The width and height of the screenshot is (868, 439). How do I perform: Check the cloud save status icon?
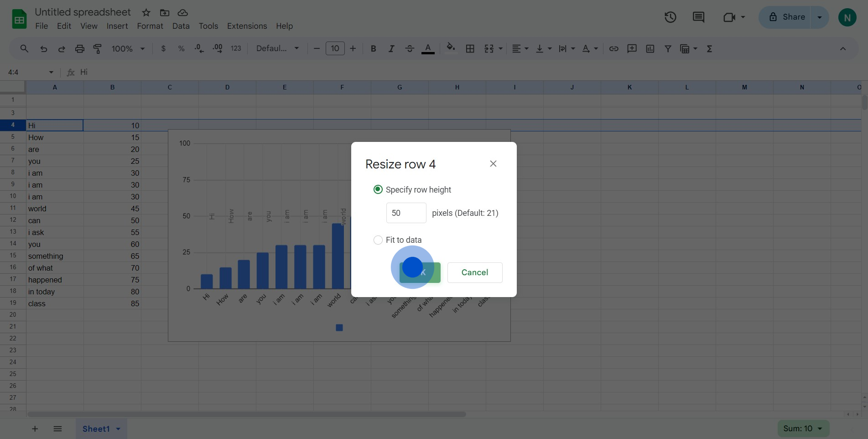182,13
